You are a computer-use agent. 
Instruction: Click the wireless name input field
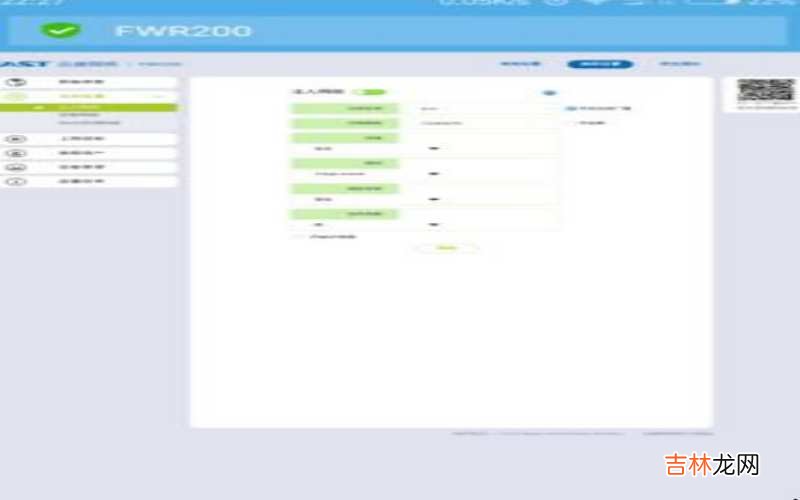click(480, 107)
